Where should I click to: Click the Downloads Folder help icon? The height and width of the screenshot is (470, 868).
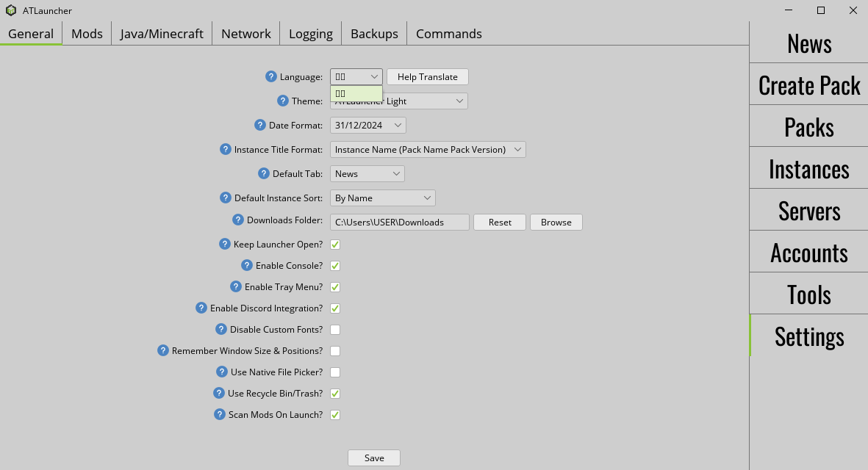tap(238, 220)
